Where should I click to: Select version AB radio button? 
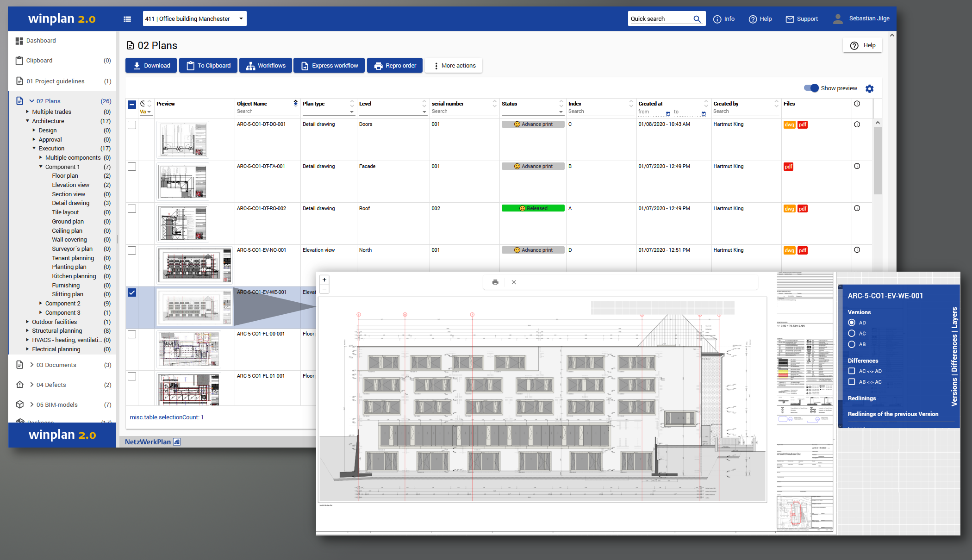[851, 344]
